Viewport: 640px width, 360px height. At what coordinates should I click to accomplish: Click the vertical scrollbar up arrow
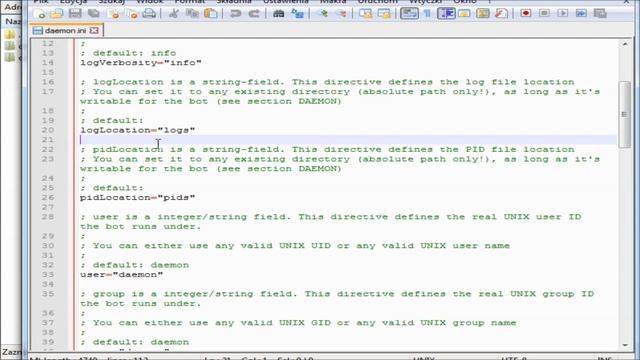tap(625, 44)
